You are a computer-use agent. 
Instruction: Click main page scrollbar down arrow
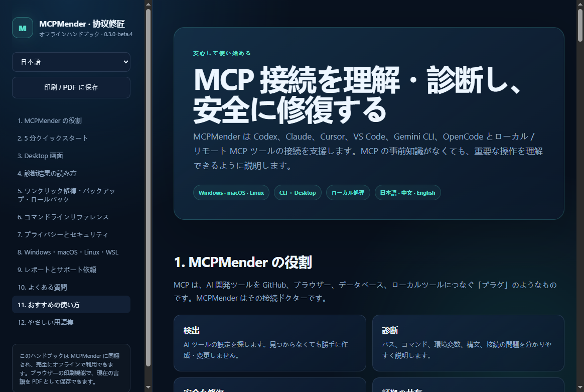tap(580, 387)
